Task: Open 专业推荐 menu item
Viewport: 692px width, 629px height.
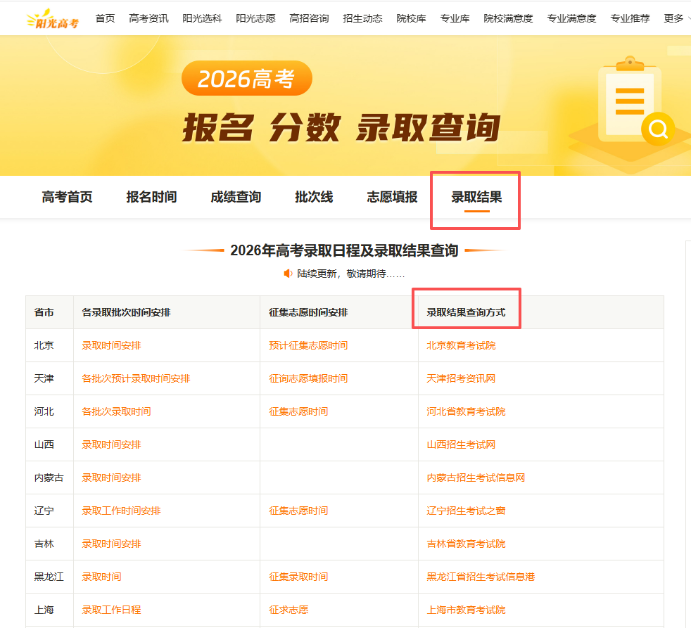Action: 630,18
